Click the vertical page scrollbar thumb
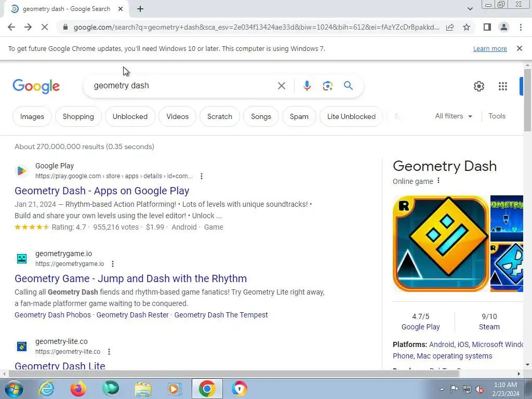 527,100
